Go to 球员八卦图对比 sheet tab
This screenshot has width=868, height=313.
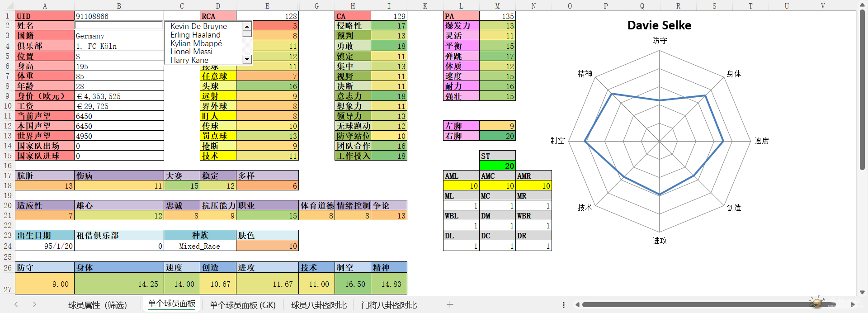coord(319,305)
